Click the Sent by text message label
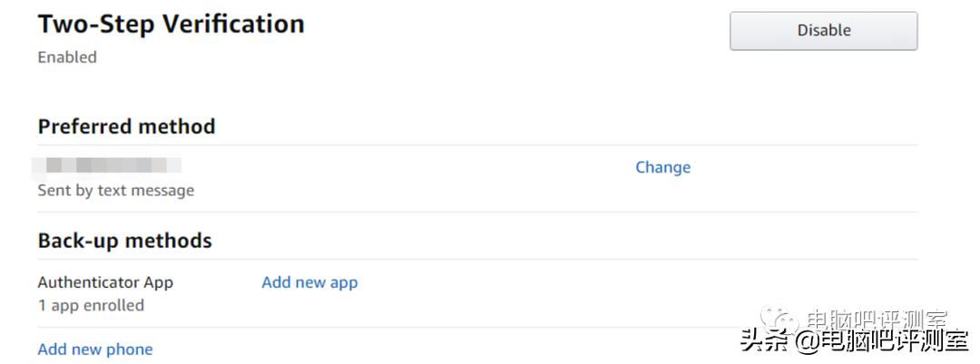The height and width of the screenshot is (364, 980). (x=116, y=191)
